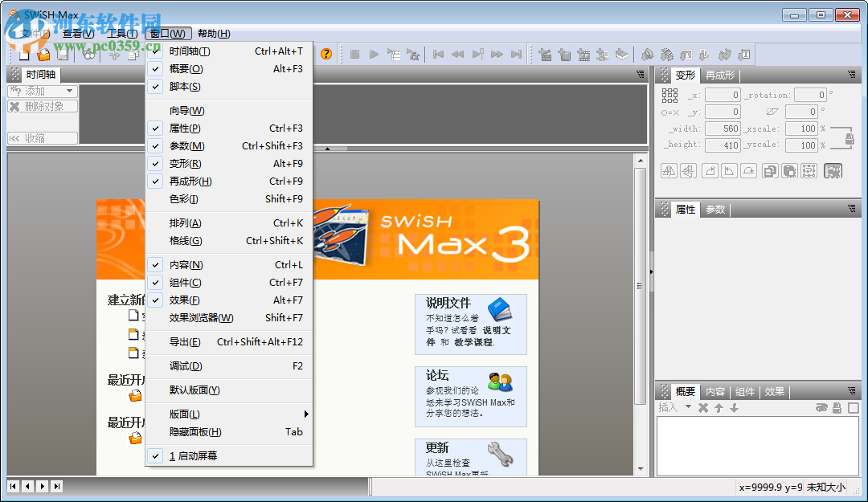Screen dimensions: 868x502
Task: Uncheck 参数 in the window menu
Action: [193, 145]
